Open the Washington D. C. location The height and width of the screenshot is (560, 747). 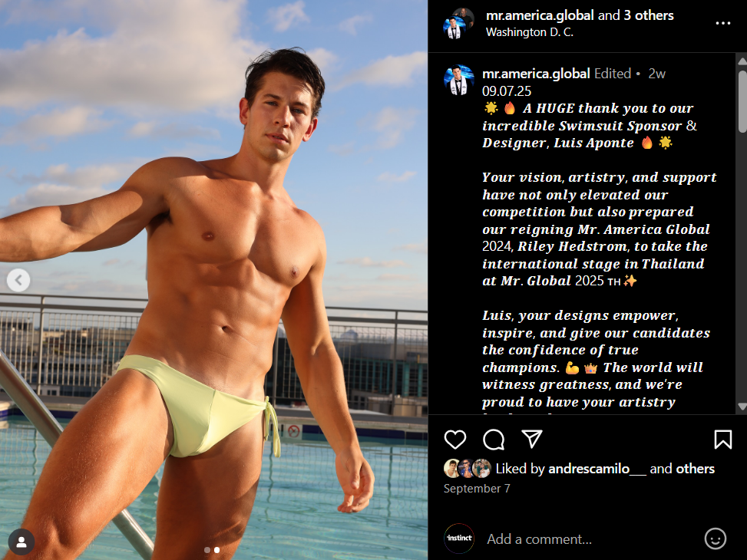(529, 32)
